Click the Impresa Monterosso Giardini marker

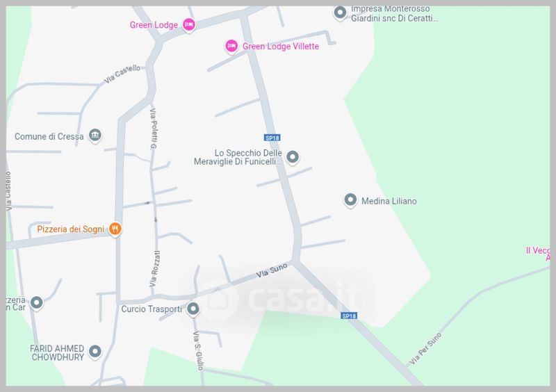click(x=341, y=13)
